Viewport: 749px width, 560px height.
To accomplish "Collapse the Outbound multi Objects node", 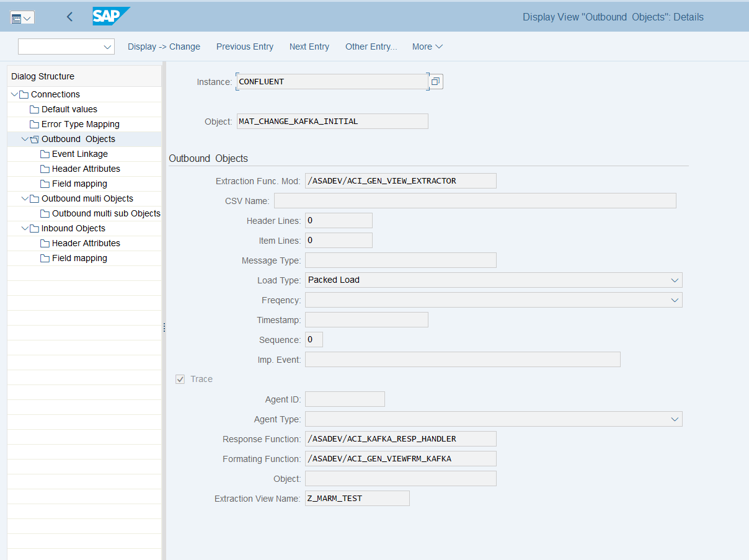I will coord(25,198).
